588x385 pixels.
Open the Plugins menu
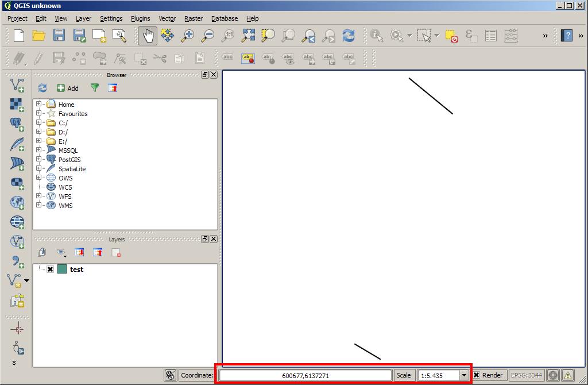pyautogui.click(x=140, y=18)
